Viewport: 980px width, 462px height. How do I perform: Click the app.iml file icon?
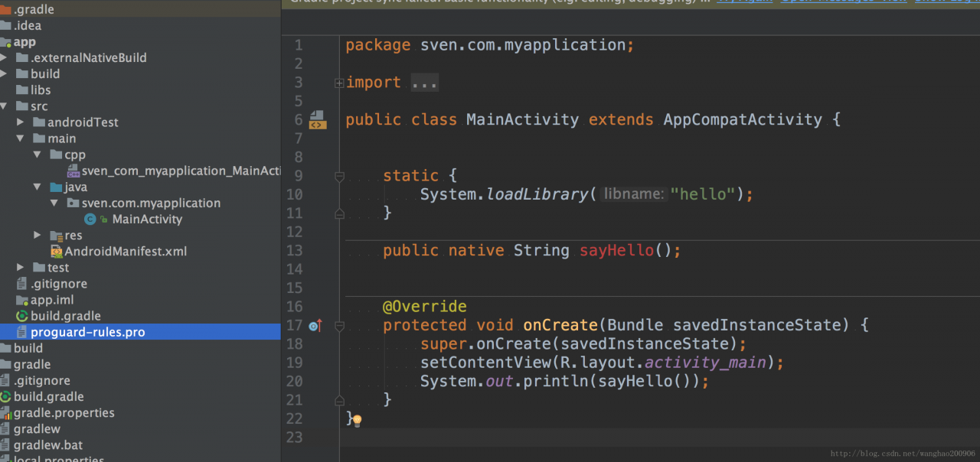23,300
